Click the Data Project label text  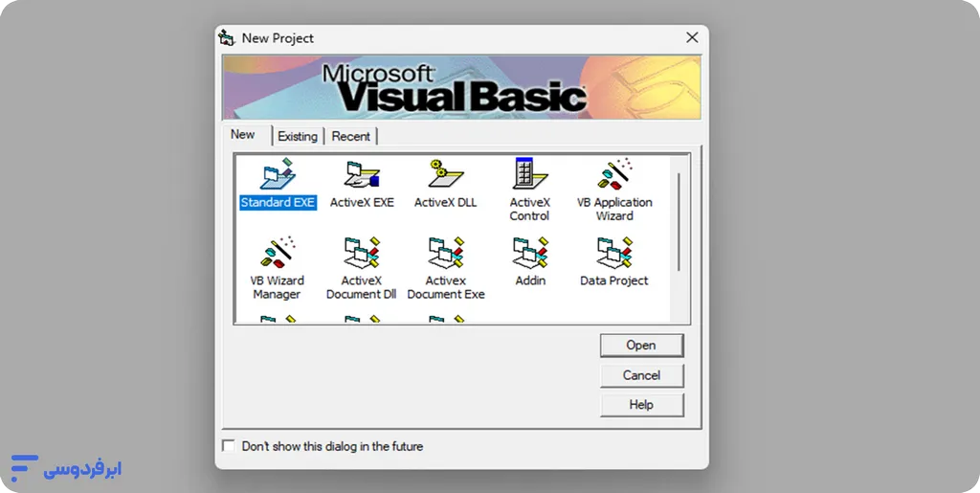[x=614, y=280]
